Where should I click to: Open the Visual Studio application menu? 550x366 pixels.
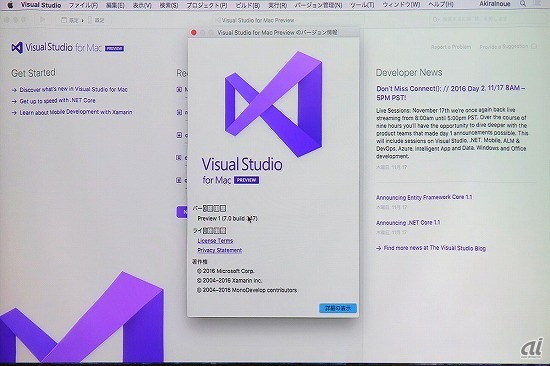[41, 5]
